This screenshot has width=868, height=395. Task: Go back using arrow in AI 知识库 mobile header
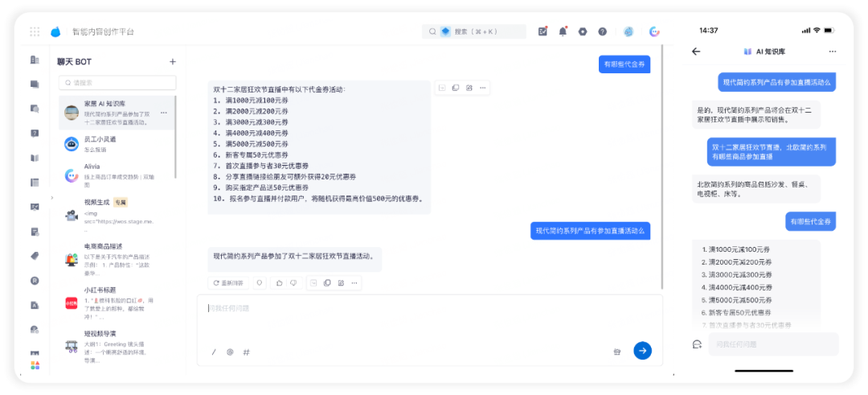point(696,51)
